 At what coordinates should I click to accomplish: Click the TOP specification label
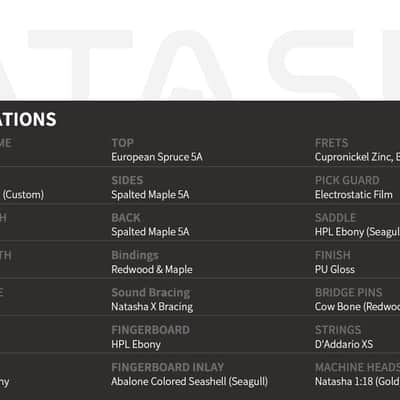[122, 143]
